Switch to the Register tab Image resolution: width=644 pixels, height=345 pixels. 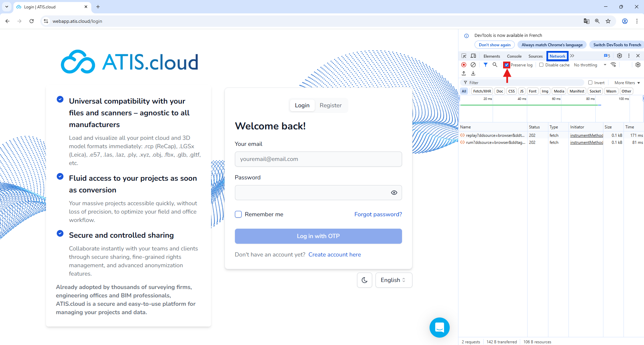(330, 105)
